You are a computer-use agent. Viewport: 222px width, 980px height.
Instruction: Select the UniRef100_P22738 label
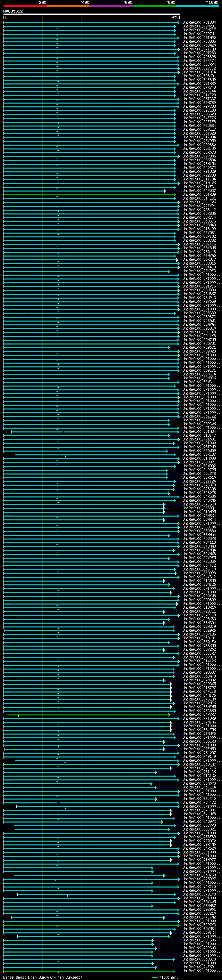[199, 175]
